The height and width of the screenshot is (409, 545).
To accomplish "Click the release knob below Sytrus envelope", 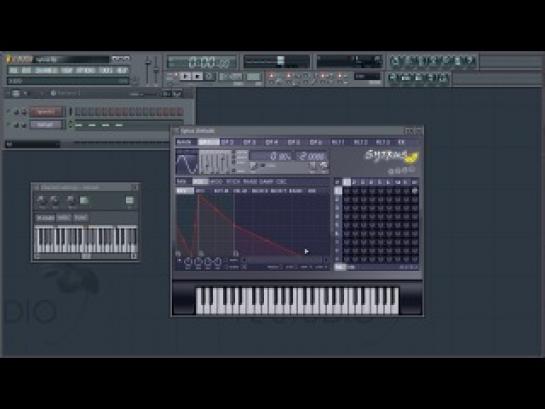I will (218, 261).
